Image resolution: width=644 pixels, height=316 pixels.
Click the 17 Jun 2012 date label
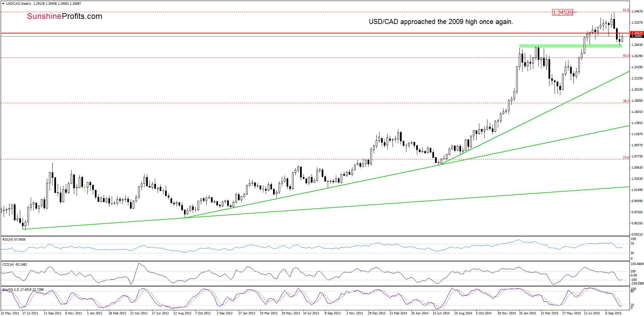pos(160,313)
